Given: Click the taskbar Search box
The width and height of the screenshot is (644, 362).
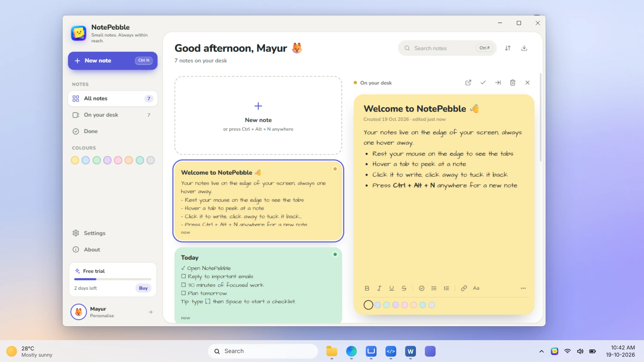Looking at the screenshot, I should coord(263,351).
